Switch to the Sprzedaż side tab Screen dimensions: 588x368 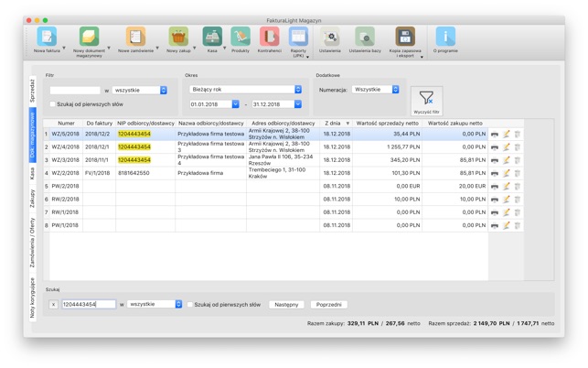32,90
